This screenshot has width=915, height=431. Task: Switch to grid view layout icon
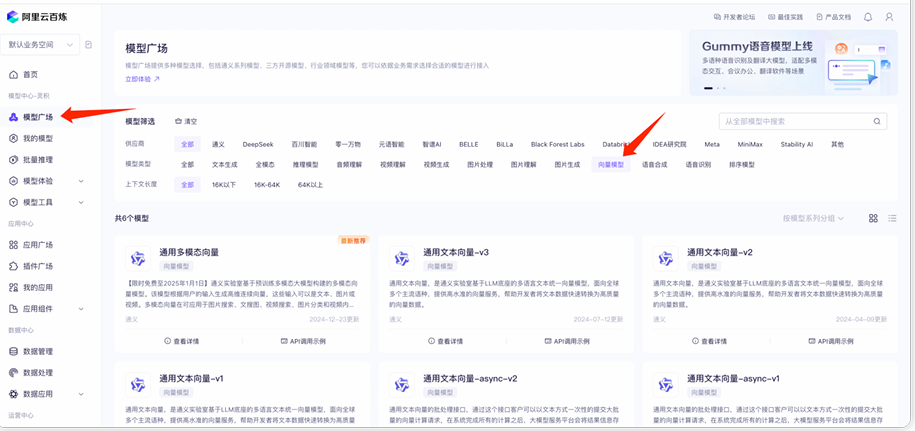coord(873,218)
